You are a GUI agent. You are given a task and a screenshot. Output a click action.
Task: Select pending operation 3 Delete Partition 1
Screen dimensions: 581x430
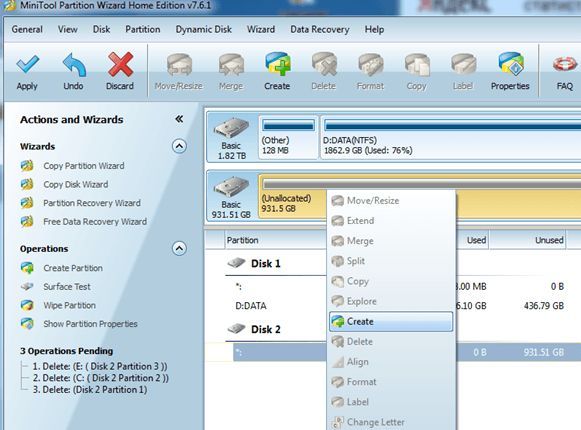click(x=90, y=390)
